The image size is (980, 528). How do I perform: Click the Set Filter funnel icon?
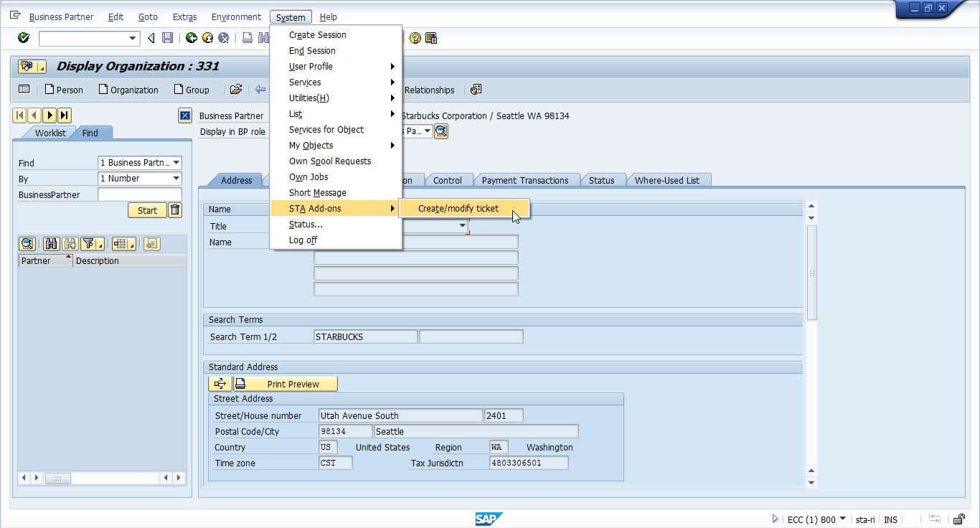[x=93, y=244]
